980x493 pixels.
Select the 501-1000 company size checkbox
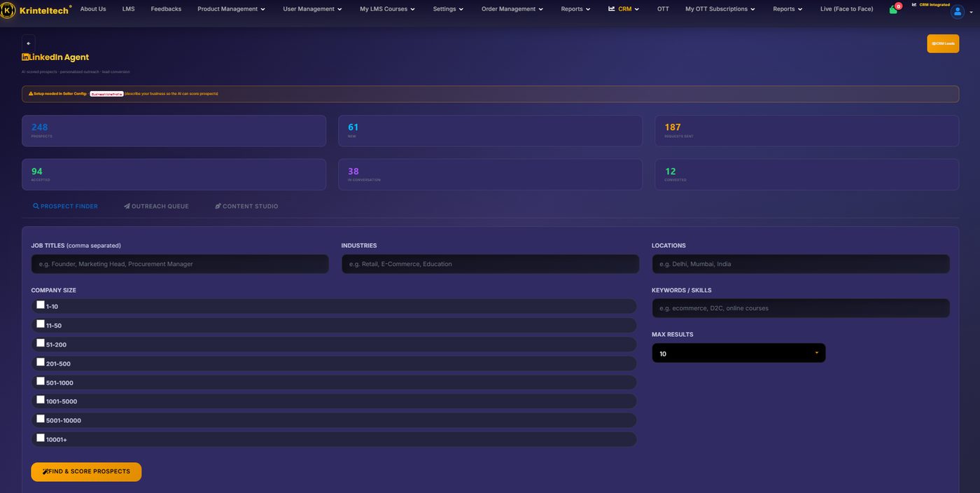pyautogui.click(x=41, y=380)
